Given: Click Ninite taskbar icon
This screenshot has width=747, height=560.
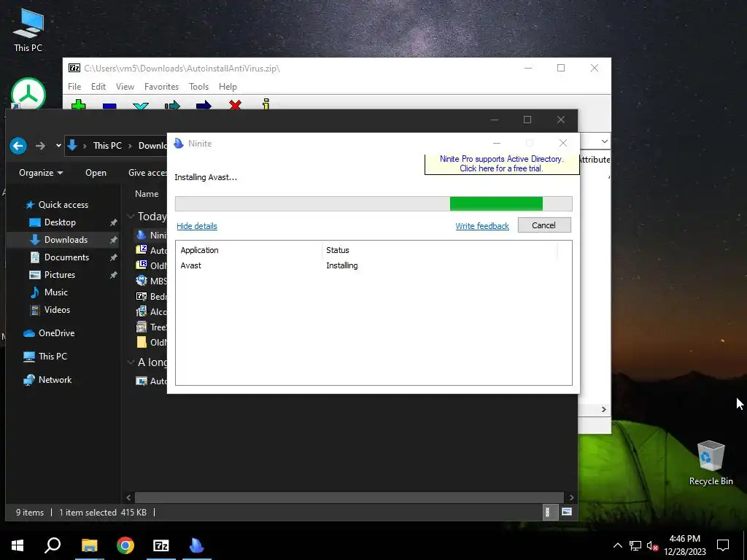Looking at the screenshot, I should (x=197, y=545).
